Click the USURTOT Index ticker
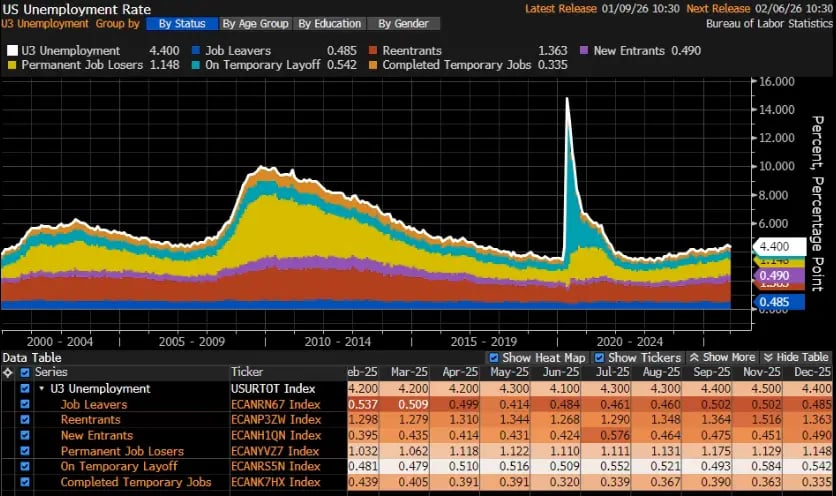This screenshot has height=496, width=836. (273, 388)
